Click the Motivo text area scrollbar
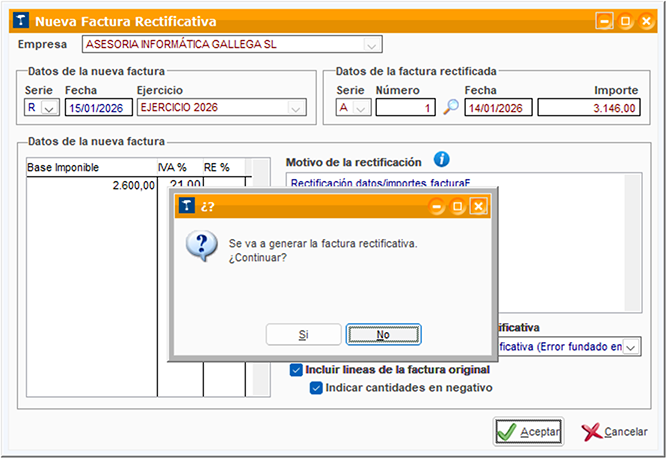666x458 pixels. coord(633,242)
